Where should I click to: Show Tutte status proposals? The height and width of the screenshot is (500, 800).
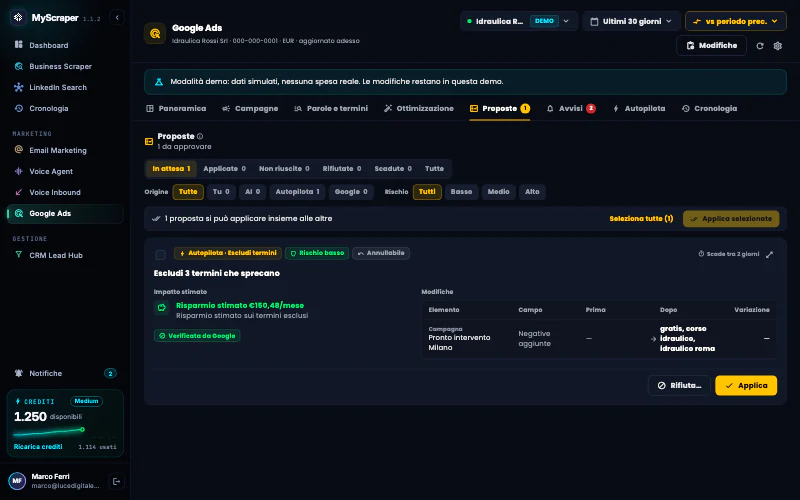pyautogui.click(x=434, y=168)
